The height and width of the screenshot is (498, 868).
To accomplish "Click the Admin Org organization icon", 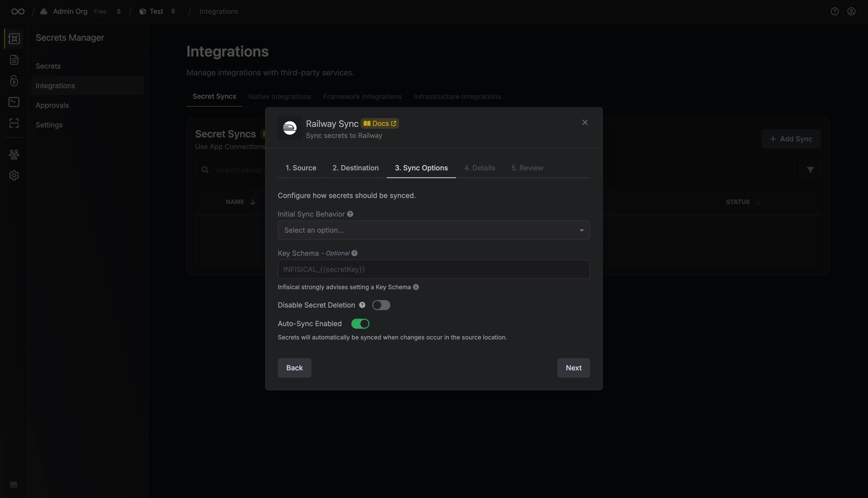I will click(44, 12).
